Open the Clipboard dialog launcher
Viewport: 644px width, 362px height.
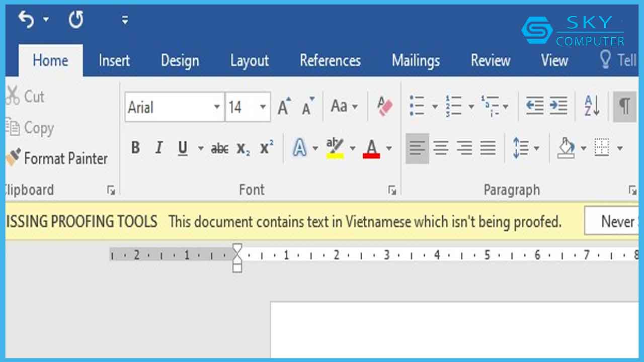pyautogui.click(x=111, y=190)
